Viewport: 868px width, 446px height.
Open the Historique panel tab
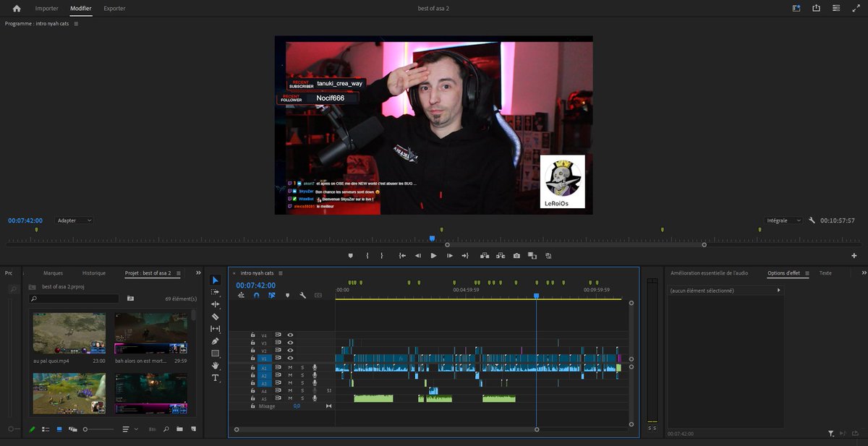tap(94, 273)
